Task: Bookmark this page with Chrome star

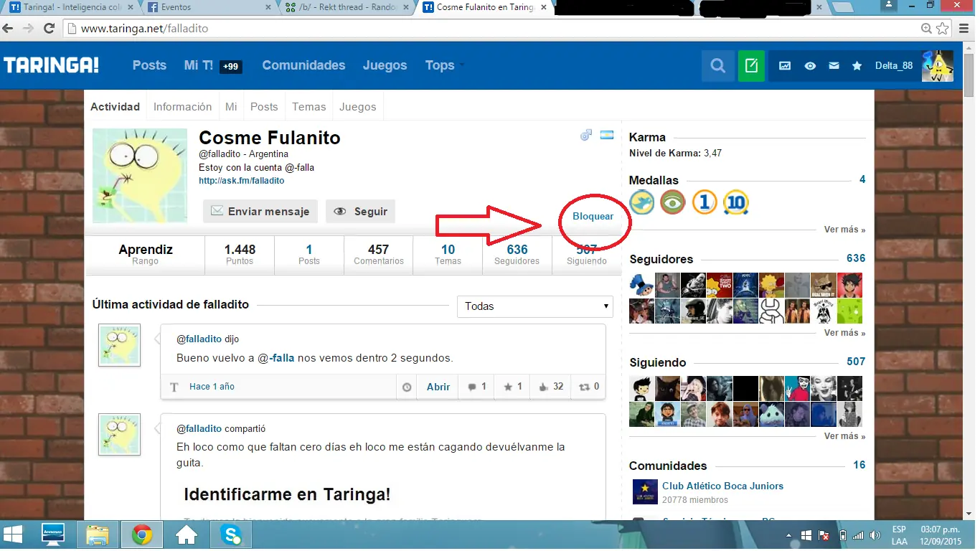Action: coord(943,29)
